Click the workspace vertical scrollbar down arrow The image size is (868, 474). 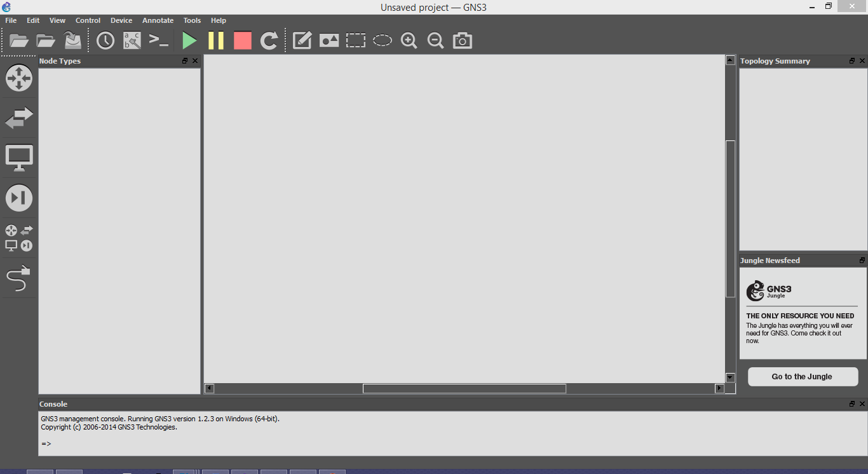[730, 377]
